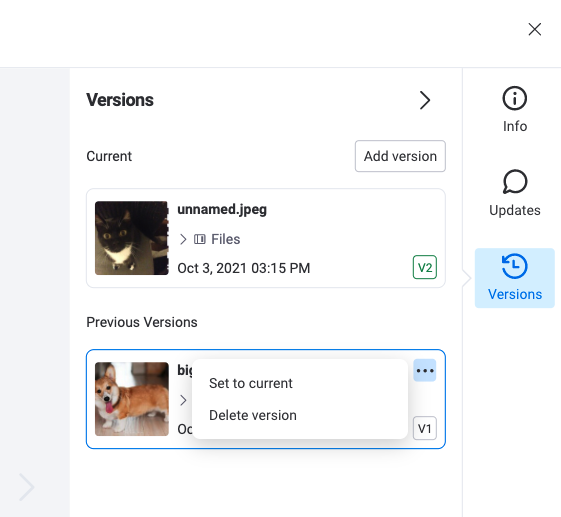This screenshot has height=517, width=561.
Task: Open the Updates speech bubble icon
Action: click(x=514, y=182)
